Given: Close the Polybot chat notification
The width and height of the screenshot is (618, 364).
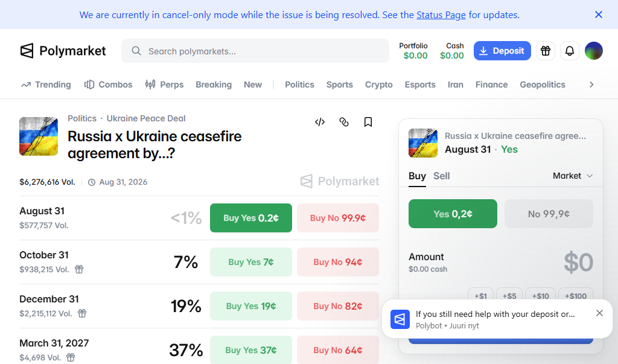Looking at the screenshot, I should (x=599, y=313).
